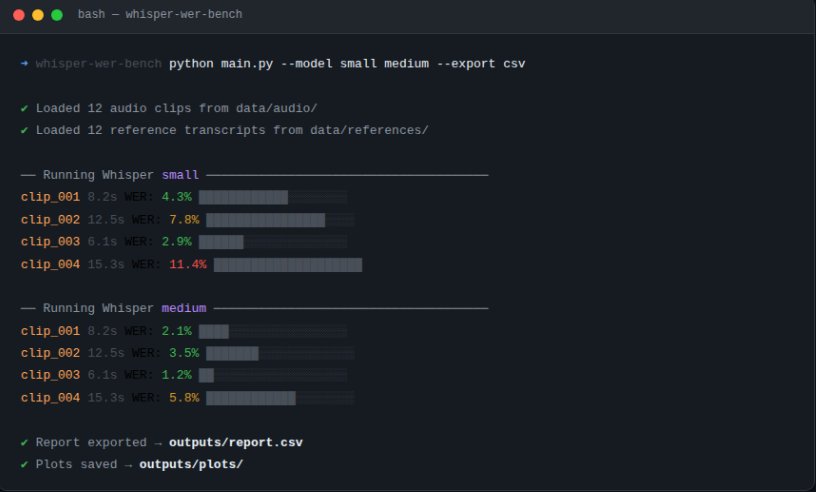Click the progress bar beside 11.4% WER
Screen dimensions: 816x492
click(288, 264)
